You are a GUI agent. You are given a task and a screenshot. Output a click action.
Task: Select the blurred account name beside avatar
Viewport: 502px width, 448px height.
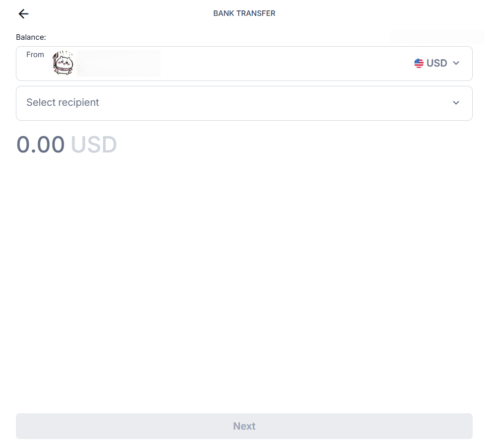[119, 63]
